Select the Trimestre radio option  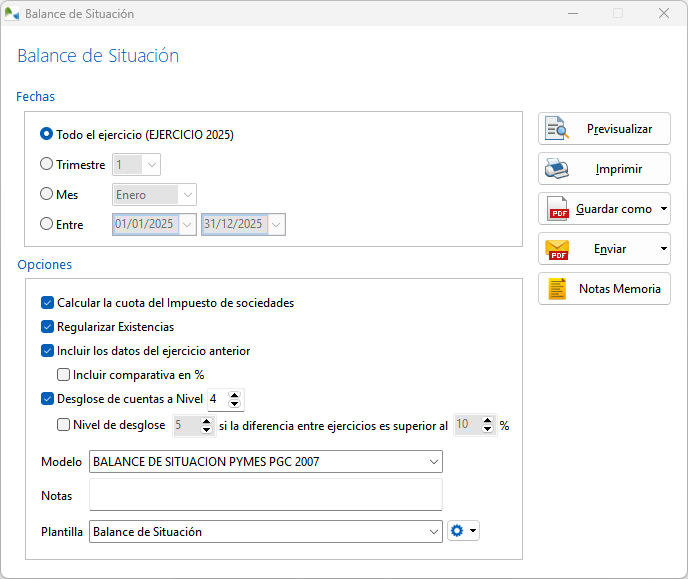(x=47, y=165)
